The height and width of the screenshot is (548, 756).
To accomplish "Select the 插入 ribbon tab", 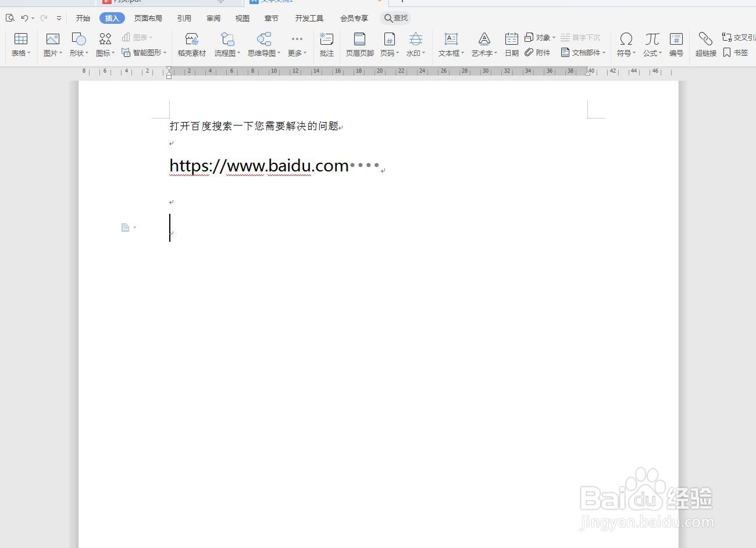I will click(112, 18).
